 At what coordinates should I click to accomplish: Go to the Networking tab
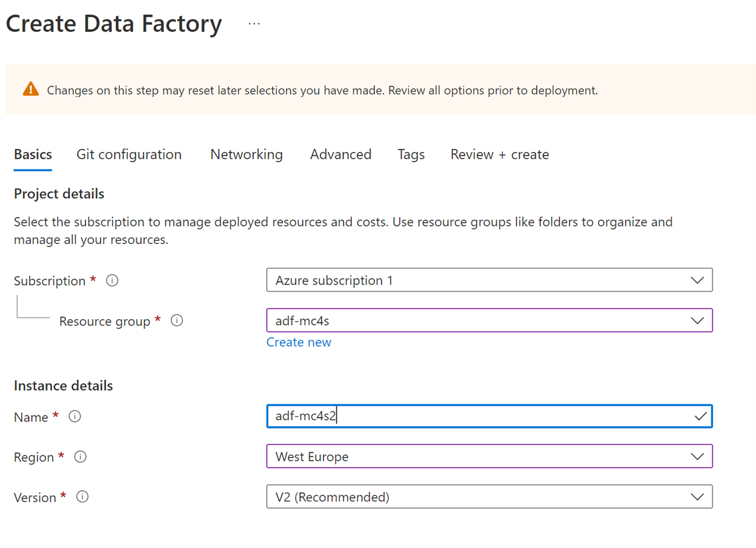tap(247, 154)
